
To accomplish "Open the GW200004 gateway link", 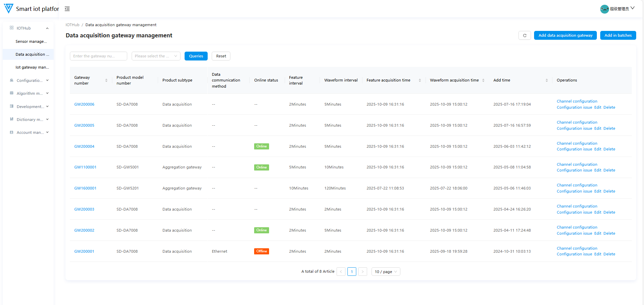I will coord(84,146).
